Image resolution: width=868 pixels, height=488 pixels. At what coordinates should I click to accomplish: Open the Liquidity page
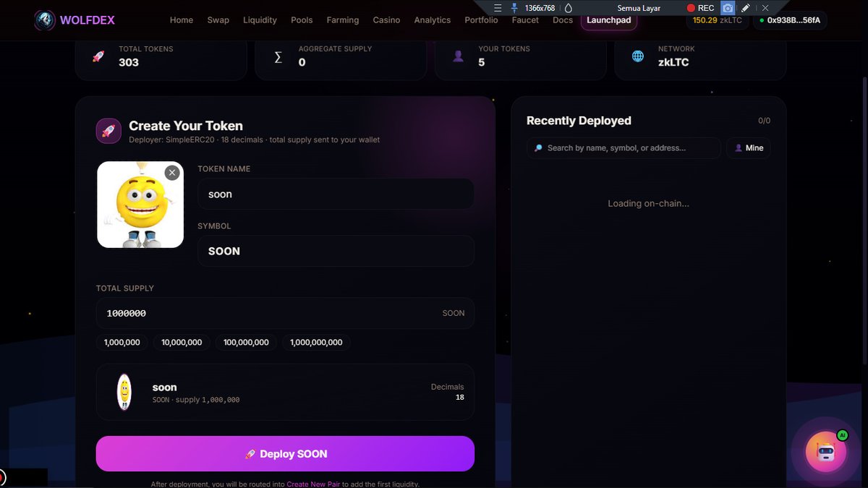(x=260, y=20)
